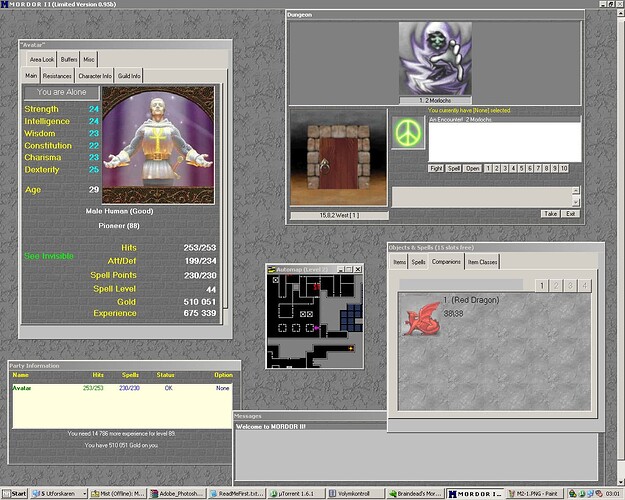
Task: Click the Automap window icon
Action: (271, 269)
